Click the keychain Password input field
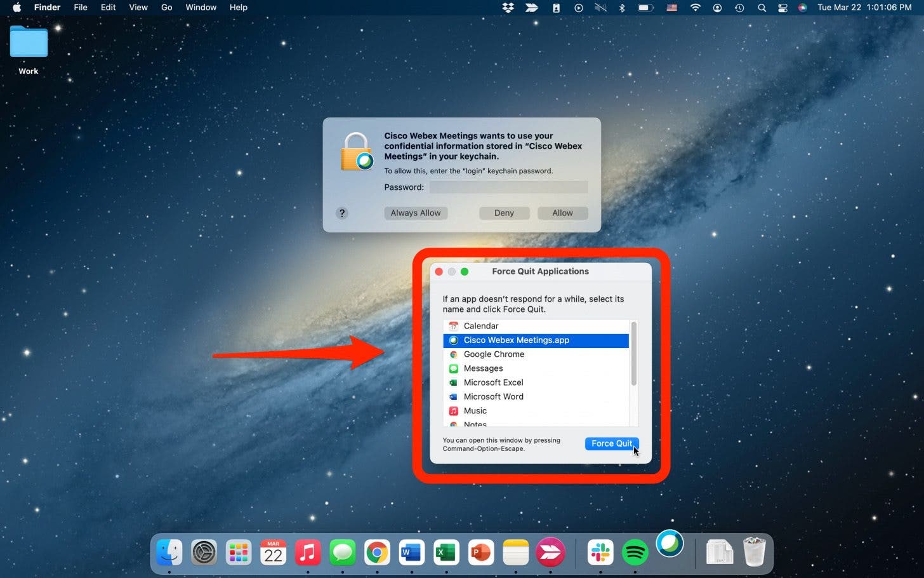Viewport: 924px width, 578px height. pyautogui.click(x=508, y=187)
